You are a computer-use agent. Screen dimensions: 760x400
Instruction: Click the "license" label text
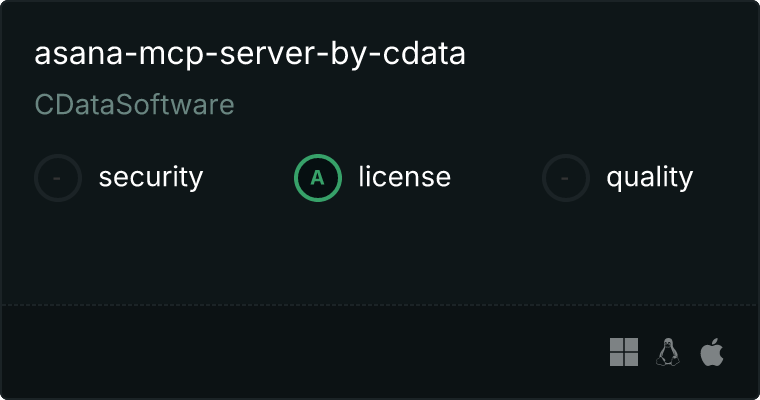[404, 178]
